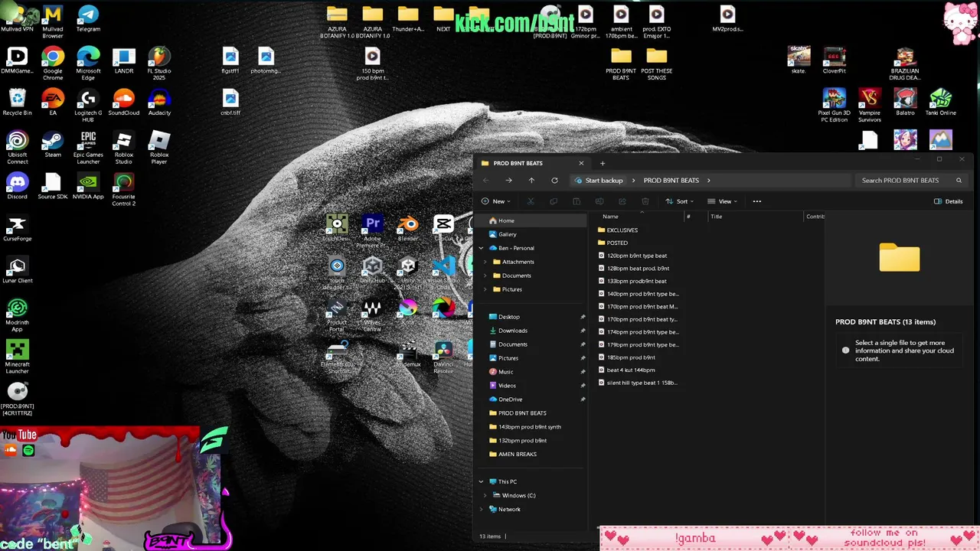
Task: Open the FL Studio 2025 desktop icon
Action: [159, 63]
